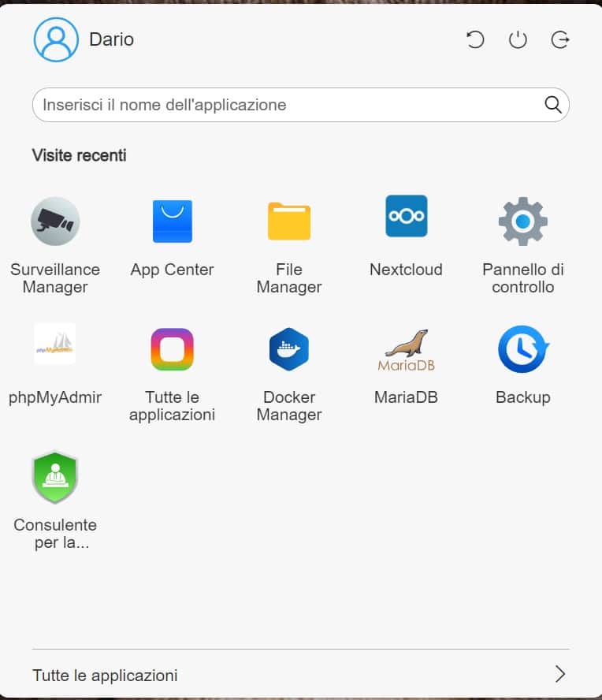Click the chevron arrow at bottom right
Viewport: 602px width, 700px height.
[560, 674]
